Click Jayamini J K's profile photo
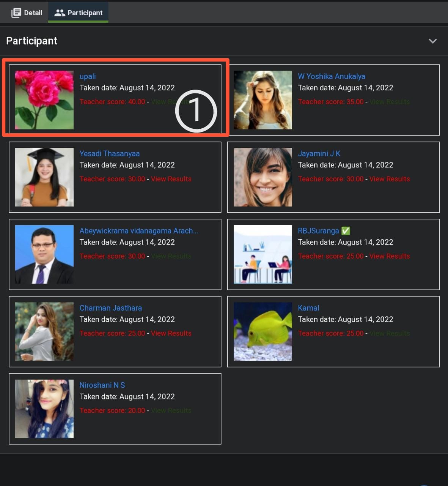 point(263,177)
